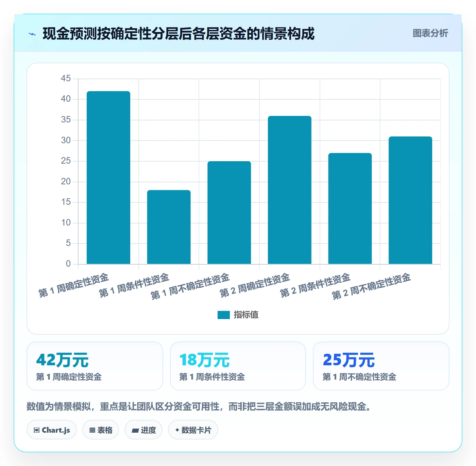Select the 第 1 周确定性资金 bar in the chart

[108, 178]
